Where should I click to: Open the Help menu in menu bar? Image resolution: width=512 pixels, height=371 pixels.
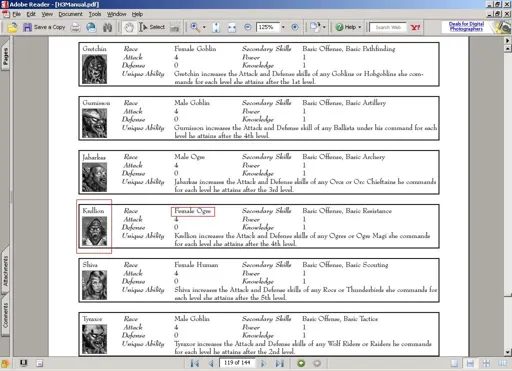click(x=137, y=14)
